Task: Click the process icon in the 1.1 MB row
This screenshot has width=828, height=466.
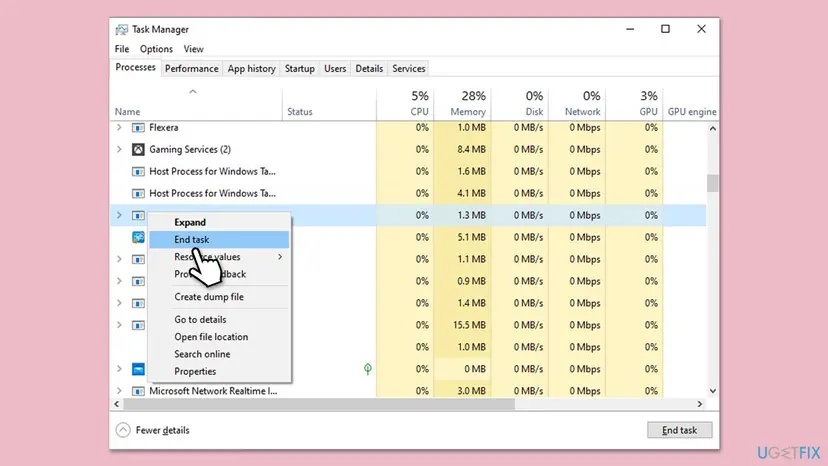Action: click(x=138, y=259)
